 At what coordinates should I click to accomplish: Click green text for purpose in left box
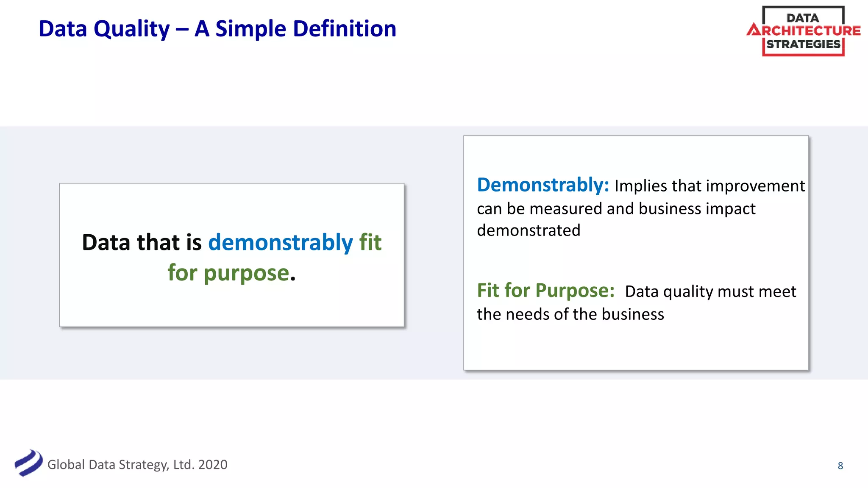(228, 273)
